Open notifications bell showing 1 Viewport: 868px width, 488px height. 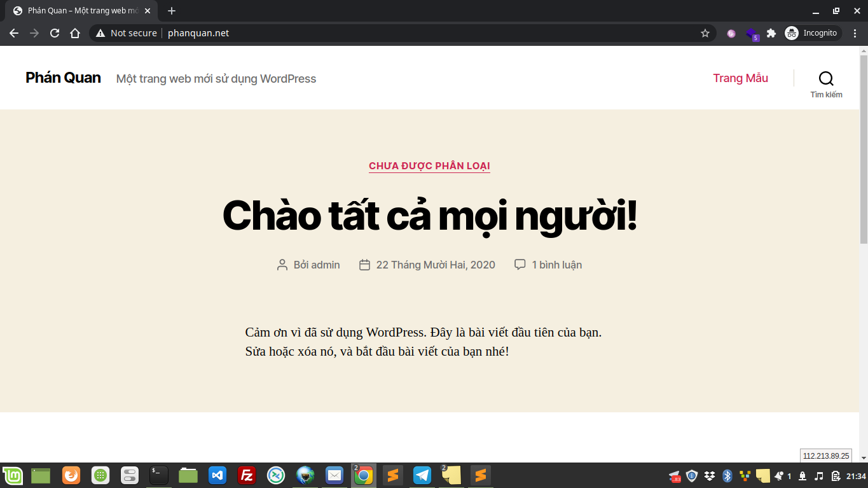[782, 476]
